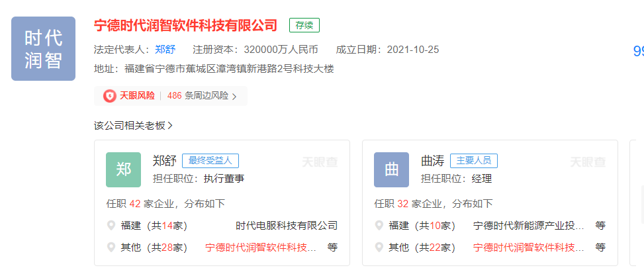The height and width of the screenshot is (278, 644).
Task: Click the 主要人员 tag
Action: tap(473, 161)
